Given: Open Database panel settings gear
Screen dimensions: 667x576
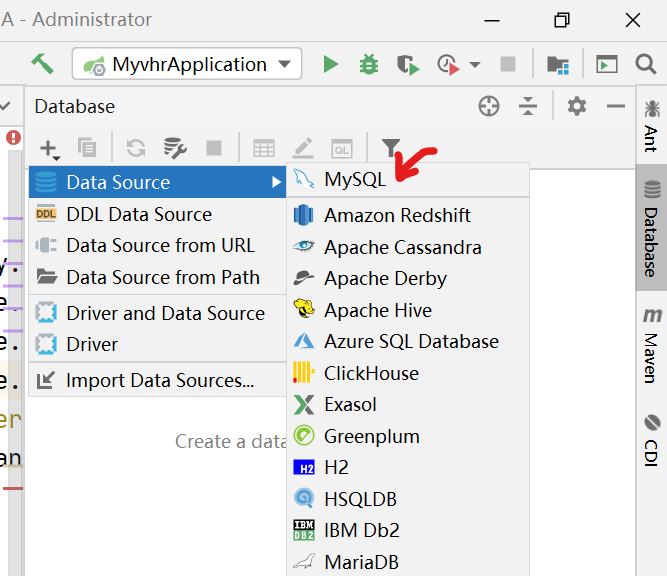Looking at the screenshot, I should 577,106.
